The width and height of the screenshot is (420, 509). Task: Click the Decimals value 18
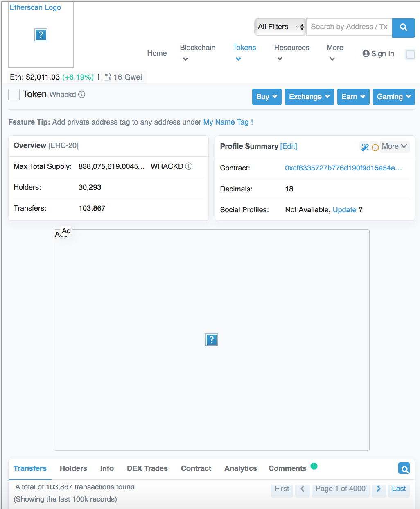(289, 189)
